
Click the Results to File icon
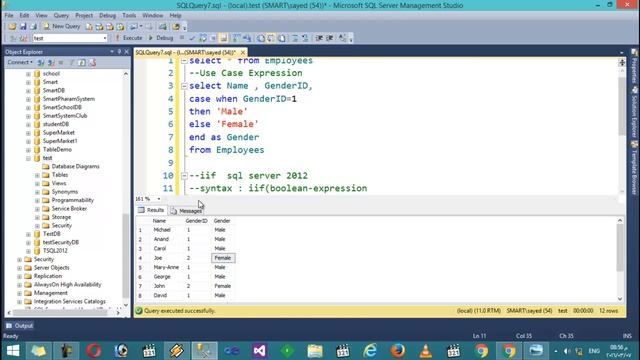(x=282, y=38)
